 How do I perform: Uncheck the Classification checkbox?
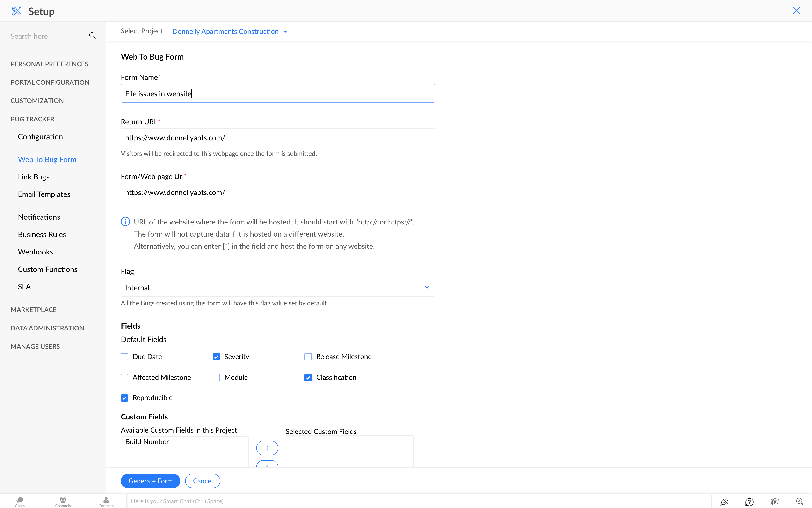pyautogui.click(x=308, y=378)
